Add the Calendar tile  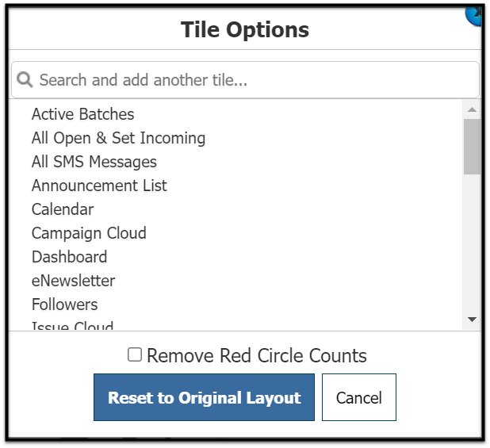[63, 209]
